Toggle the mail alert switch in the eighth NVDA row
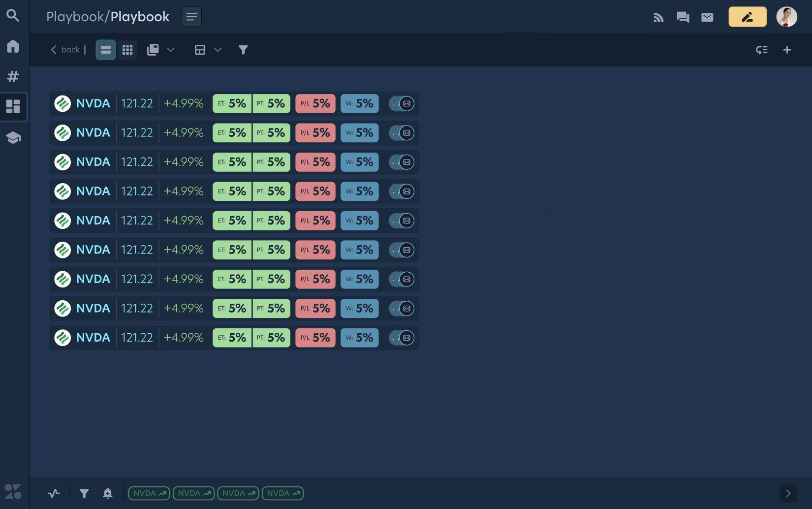 402,309
